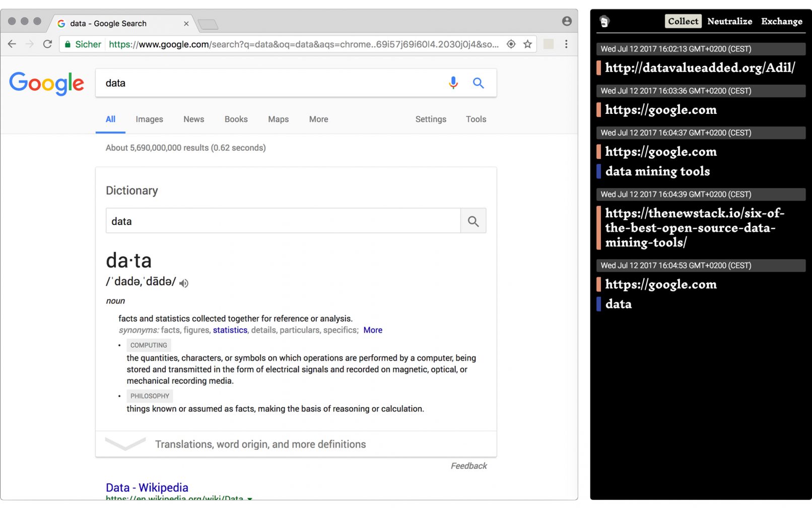Play the pronunciation audio speaker icon
The height and width of the screenshot is (508, 812).
click(184, 283)
